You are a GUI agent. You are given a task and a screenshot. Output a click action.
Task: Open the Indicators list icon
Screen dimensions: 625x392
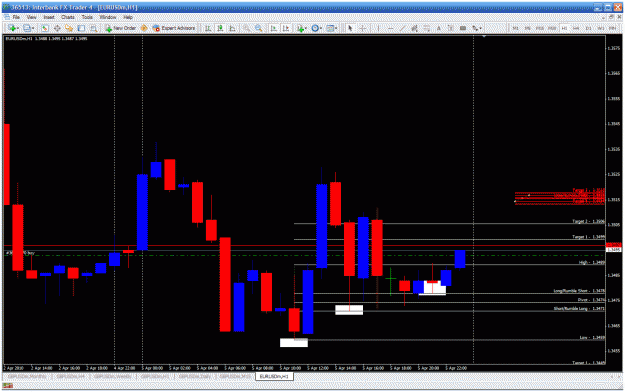coord(300,28)
